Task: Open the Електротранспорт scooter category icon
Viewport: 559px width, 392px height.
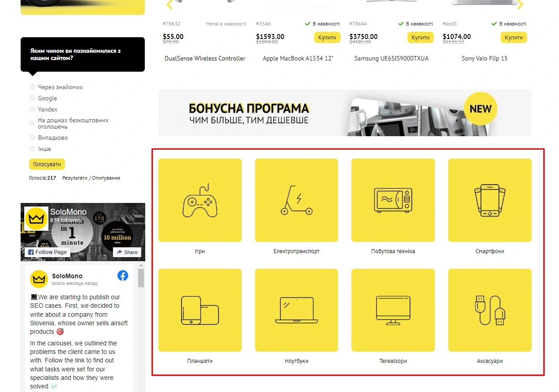Action: point(296,200)
